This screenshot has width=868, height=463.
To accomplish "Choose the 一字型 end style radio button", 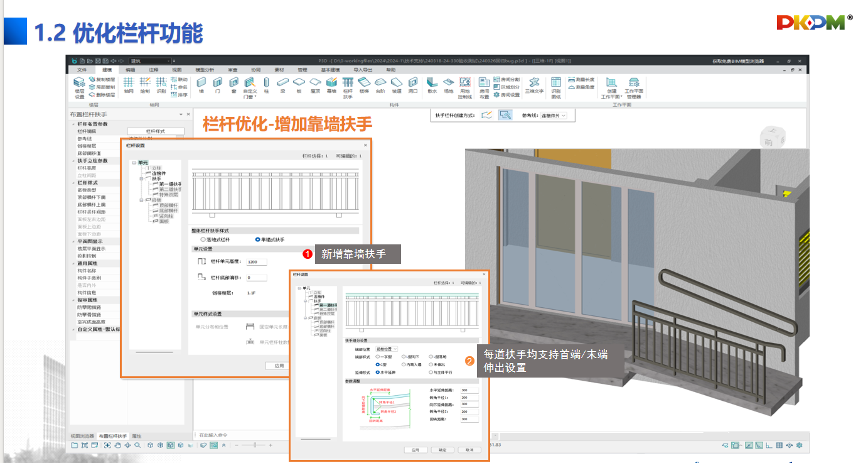I will (x=378, y=356).
